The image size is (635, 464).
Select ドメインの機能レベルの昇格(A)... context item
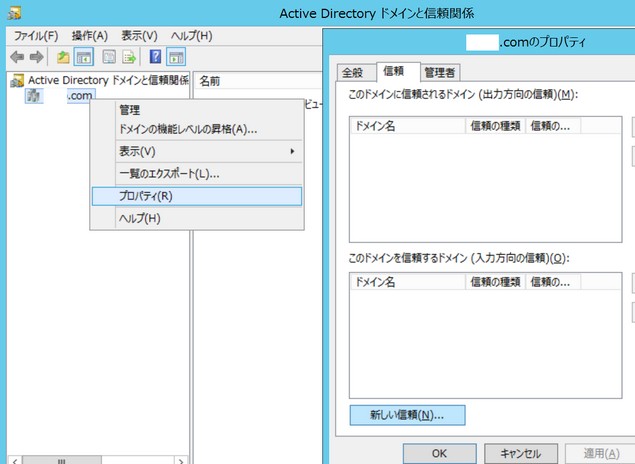click(197, 129)
